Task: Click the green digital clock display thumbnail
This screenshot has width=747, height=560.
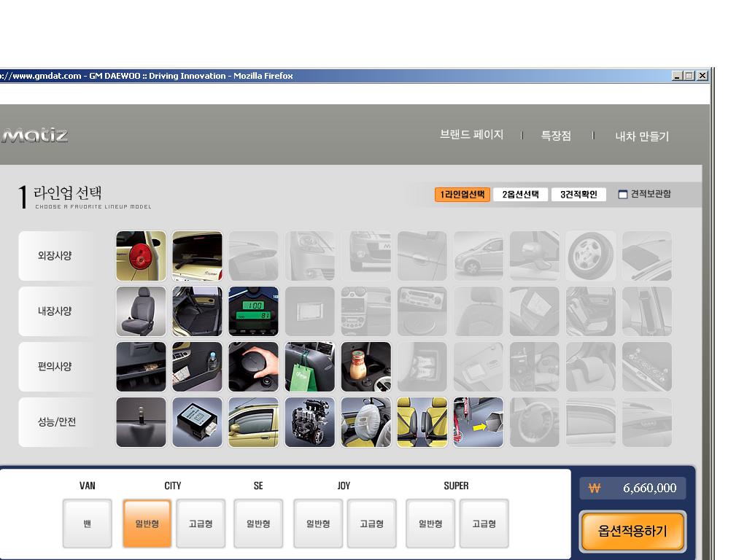Action: (x=253, y=311)
